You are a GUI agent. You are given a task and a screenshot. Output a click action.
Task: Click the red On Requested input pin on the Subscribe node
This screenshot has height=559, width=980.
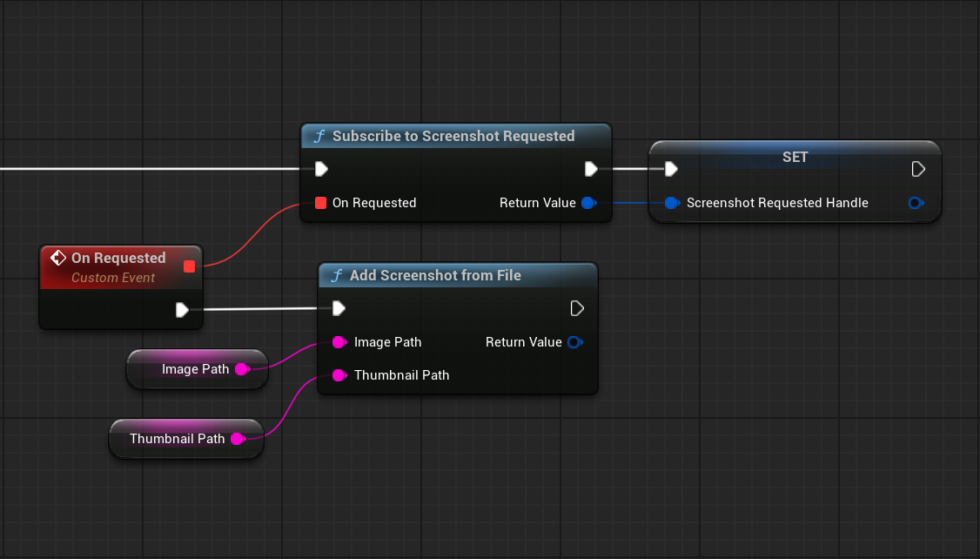[x=320, y=203]
